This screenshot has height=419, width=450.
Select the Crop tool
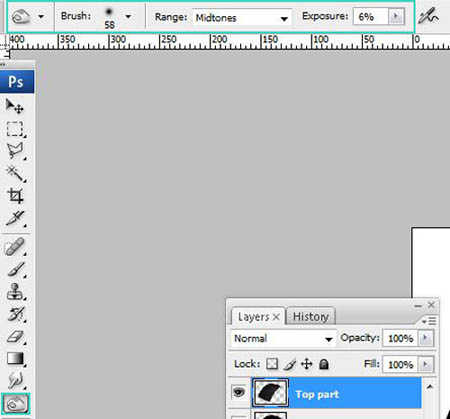click(x=15, y=196)
